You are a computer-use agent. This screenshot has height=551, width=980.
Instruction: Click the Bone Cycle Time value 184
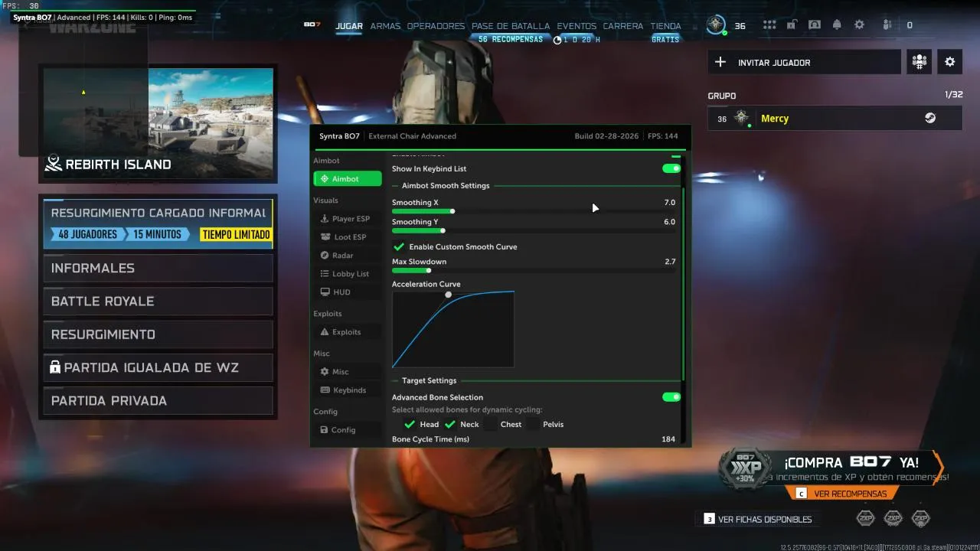668,439
